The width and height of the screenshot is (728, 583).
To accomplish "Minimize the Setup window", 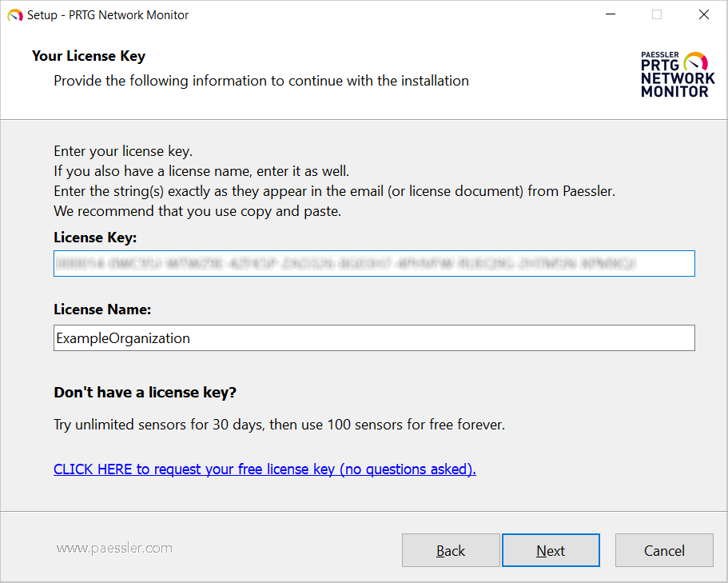I will coord(610,14).
